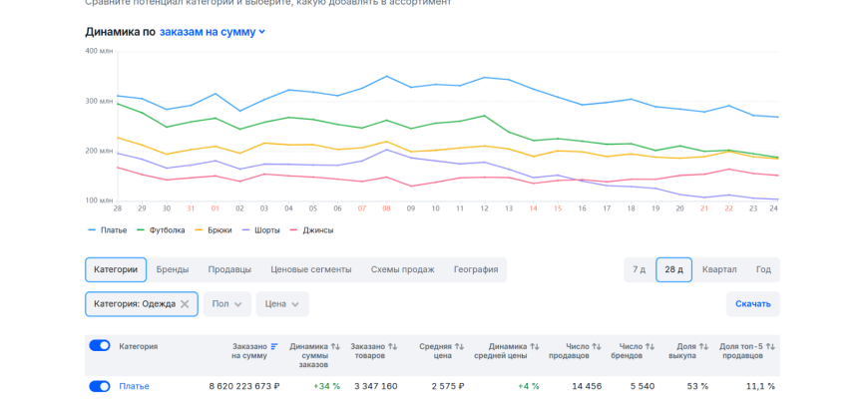868x399 pixels.
Task: Toggle all categories switch in table header
Action: (x=100, y=346)
